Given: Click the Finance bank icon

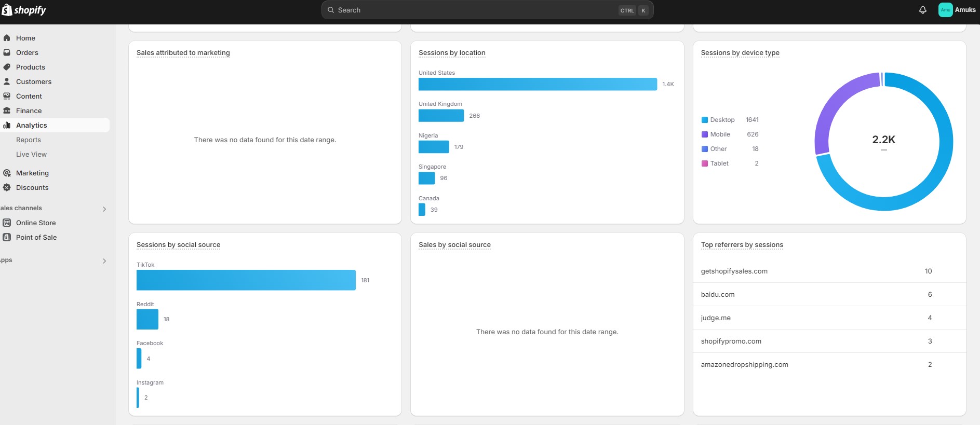Looking at the screenshot, I should point(7,111).
